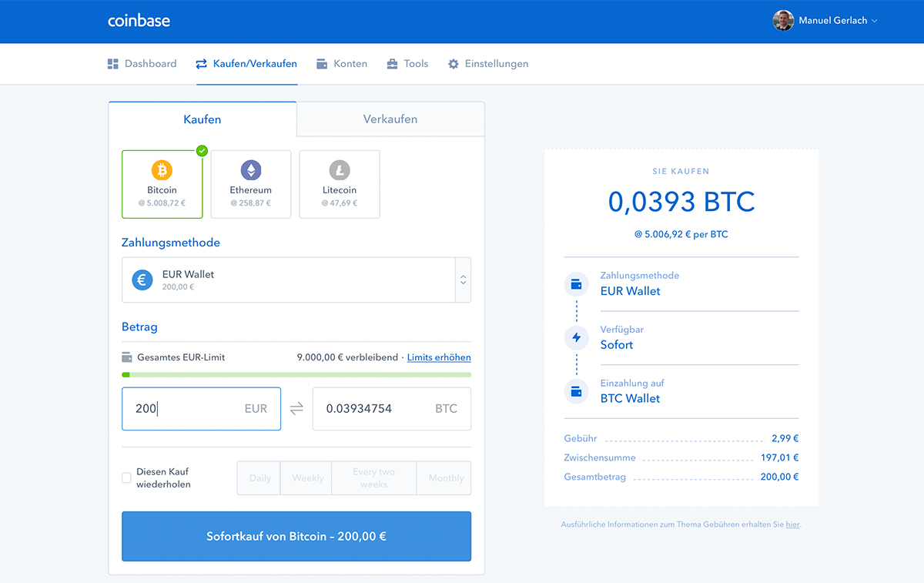Select the Litecoin currency card

tap(340, 184)
